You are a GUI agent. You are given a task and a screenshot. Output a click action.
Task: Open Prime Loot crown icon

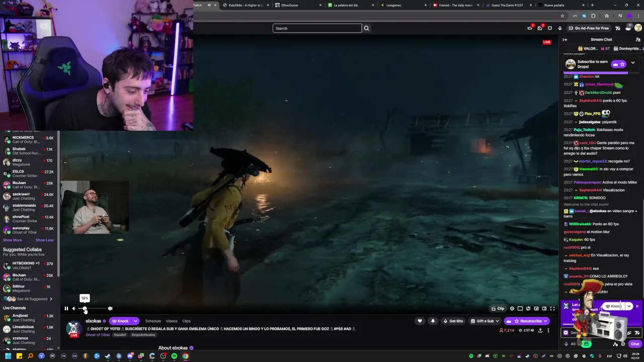[529, 28]
